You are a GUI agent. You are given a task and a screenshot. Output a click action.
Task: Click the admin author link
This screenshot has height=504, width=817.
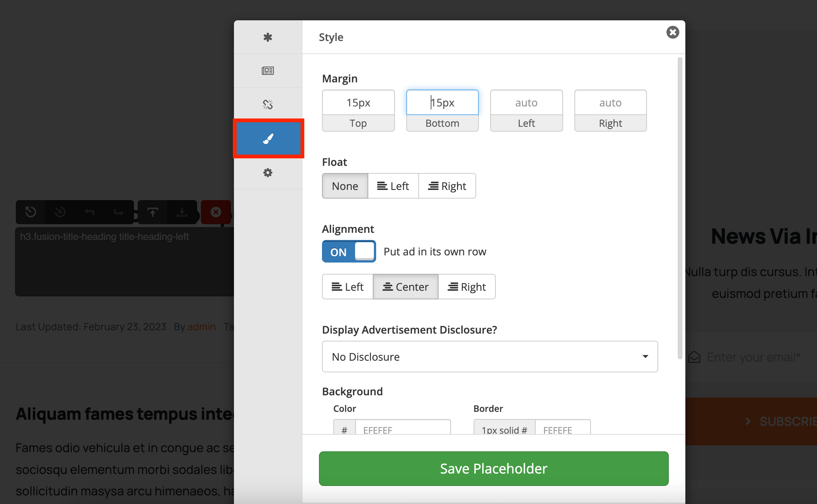(202, 326)
